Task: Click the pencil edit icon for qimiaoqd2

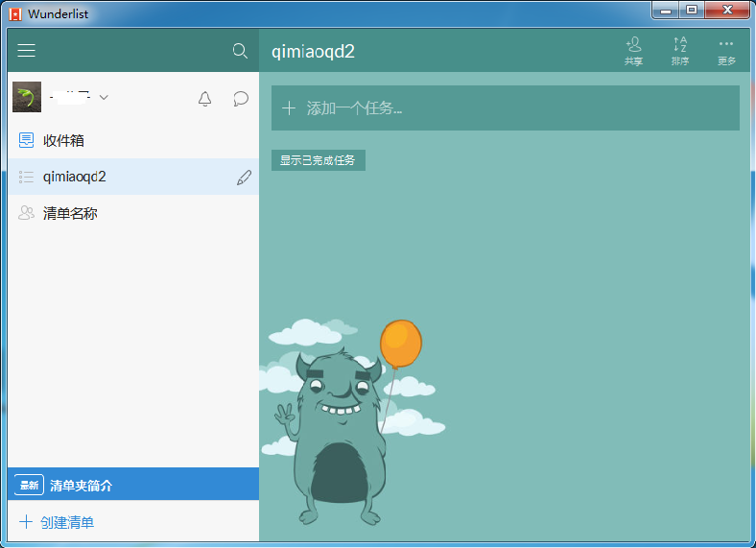Action: [x=244, y=177]
